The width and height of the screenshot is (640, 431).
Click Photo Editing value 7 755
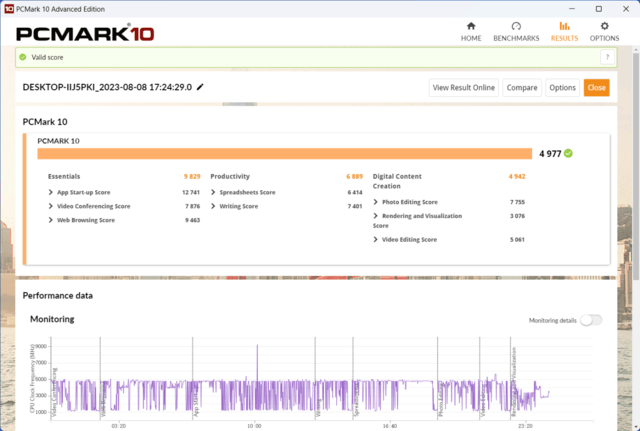coord(517,202)
